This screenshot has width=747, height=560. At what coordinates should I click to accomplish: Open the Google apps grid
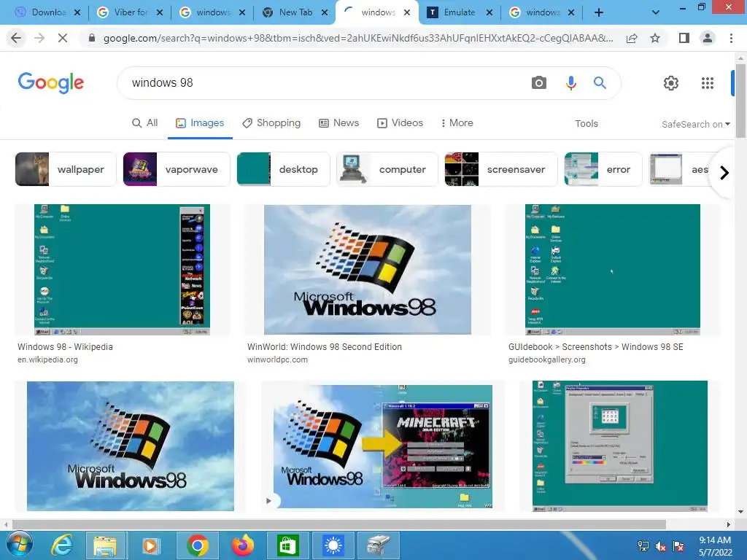click(x=708, y=83)
